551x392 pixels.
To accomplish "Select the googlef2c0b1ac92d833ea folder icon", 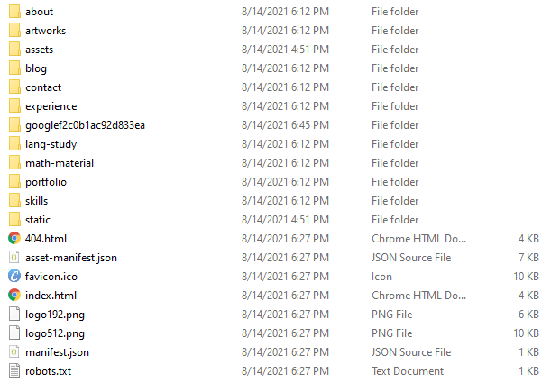I will click(x=14, y=125).
